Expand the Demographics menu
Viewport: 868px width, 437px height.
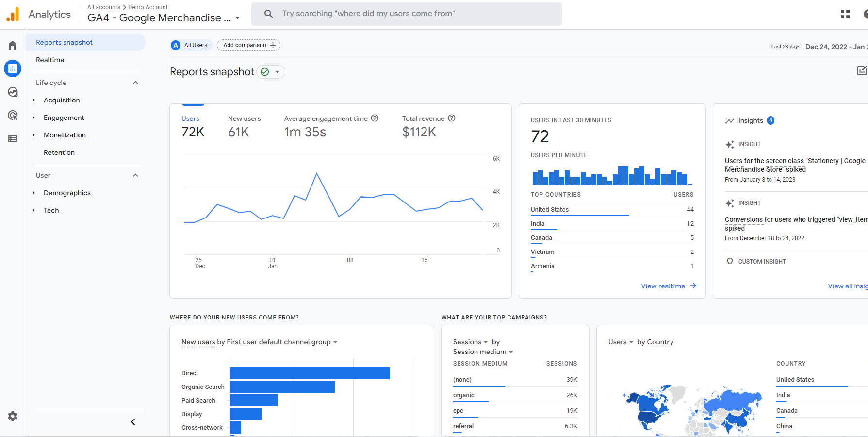[33, 193]
